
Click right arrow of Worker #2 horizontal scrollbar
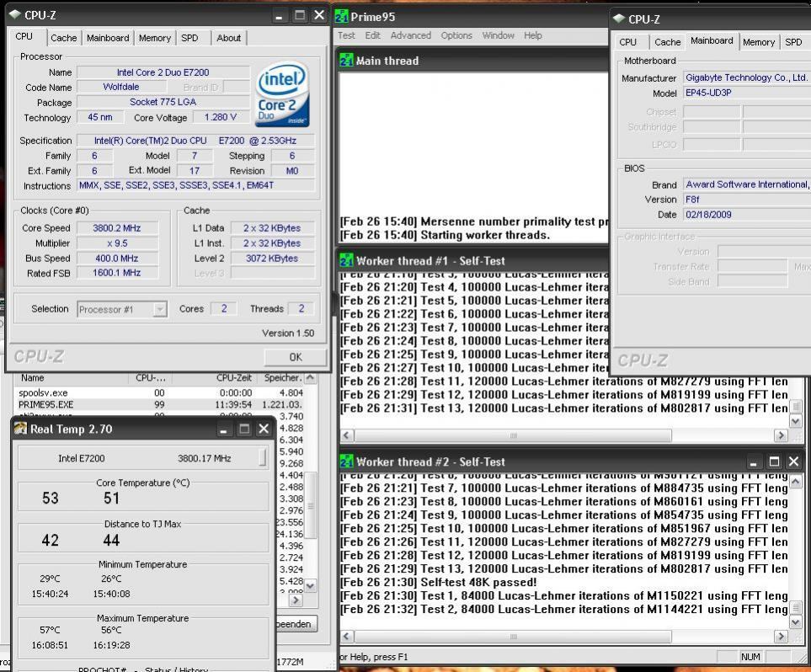[x=781, y=637]
